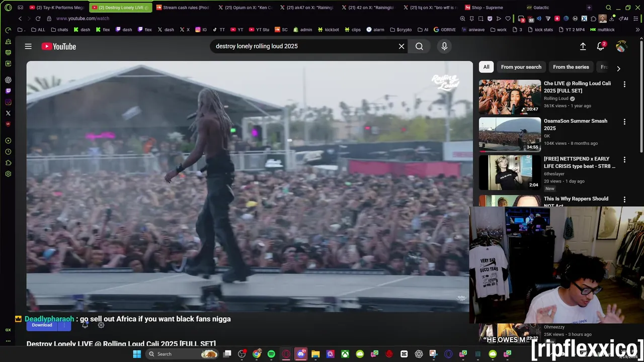This screenshot has height=362, width=644.
Task: Click the main video player area
Action: tap(250, 186)
